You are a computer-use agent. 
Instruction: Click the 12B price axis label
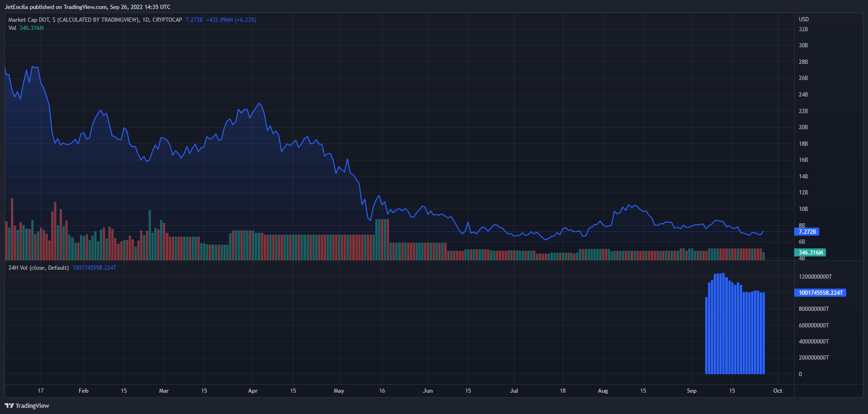point(803,193)
